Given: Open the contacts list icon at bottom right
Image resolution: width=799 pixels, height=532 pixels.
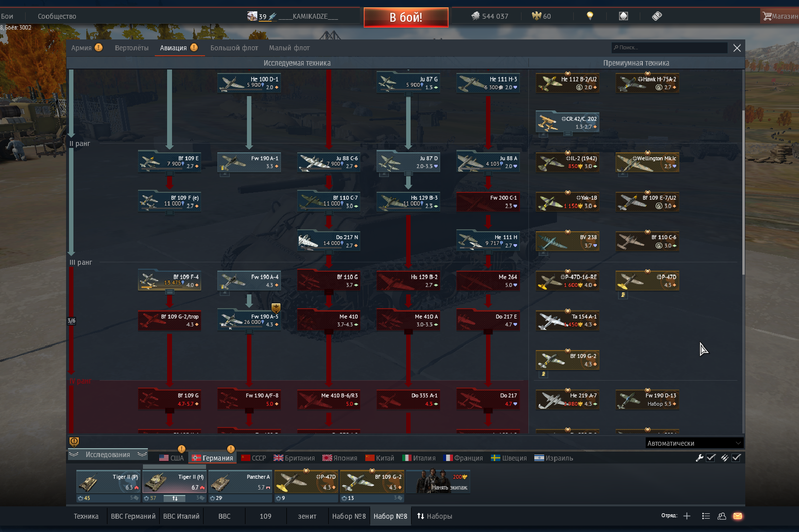Looking at the screenshot, I should [706, 516].
